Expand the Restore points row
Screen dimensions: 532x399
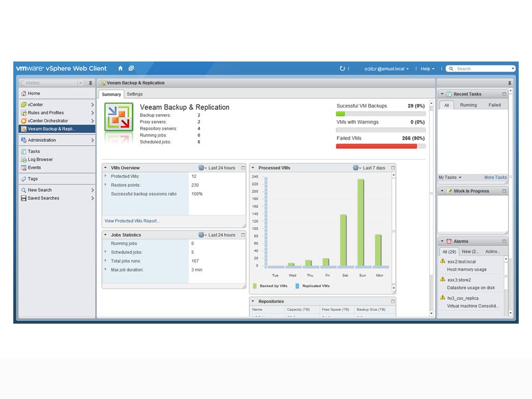(x=105, y=185)
